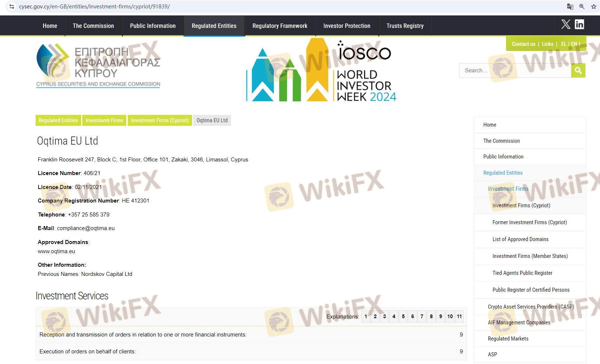
Task: Click the translate page icon
Action: coord(570,7)
